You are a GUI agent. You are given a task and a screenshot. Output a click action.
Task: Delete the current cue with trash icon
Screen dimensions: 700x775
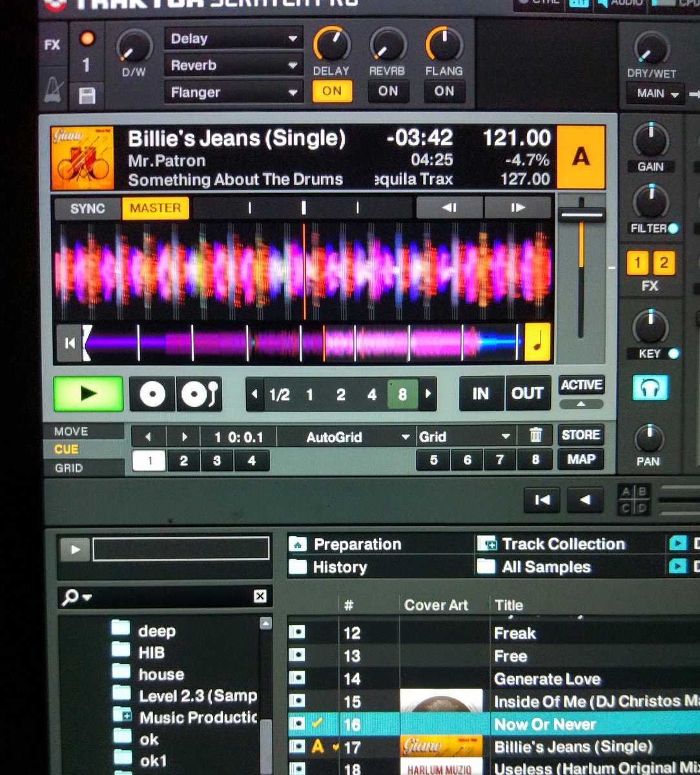[536, 436]
